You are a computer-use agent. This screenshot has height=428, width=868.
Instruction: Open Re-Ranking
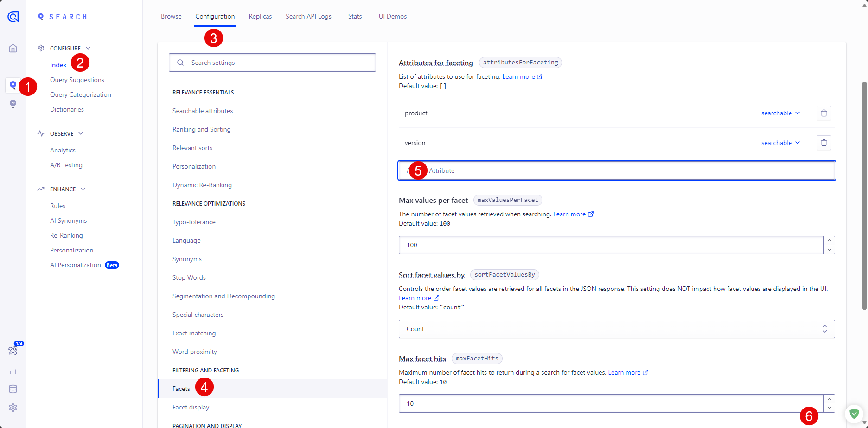[66, 235]
